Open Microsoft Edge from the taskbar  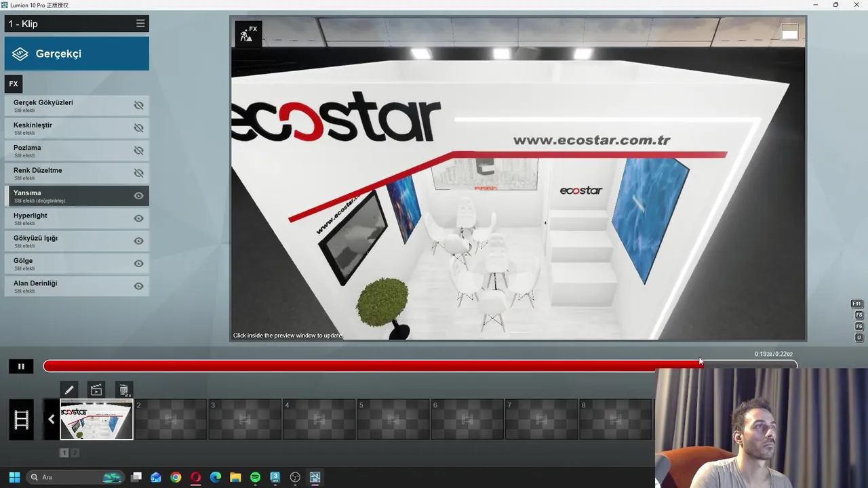[216, 477]
